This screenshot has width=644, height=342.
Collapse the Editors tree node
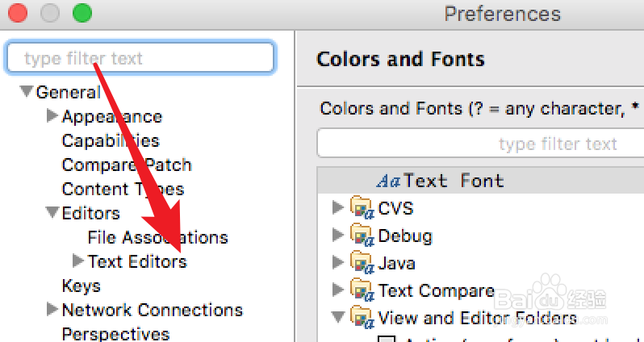coord(52,213)
